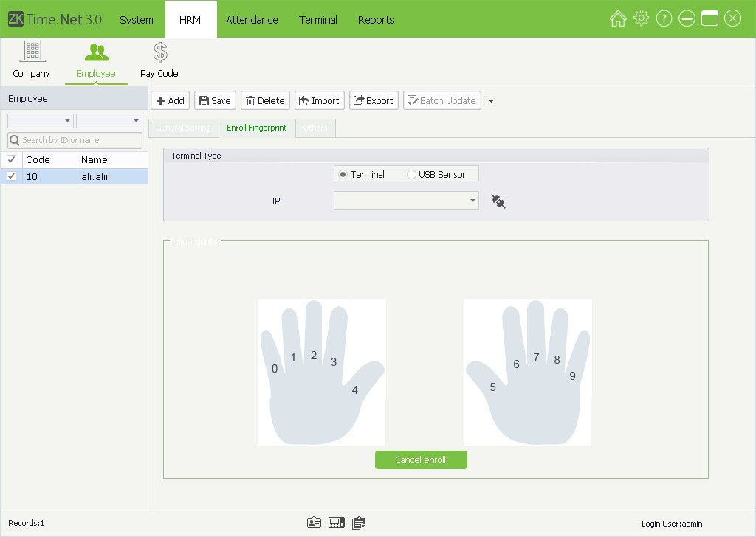
Task: Uncheck the checkbox for employee code 10
Action: [11, 176]
